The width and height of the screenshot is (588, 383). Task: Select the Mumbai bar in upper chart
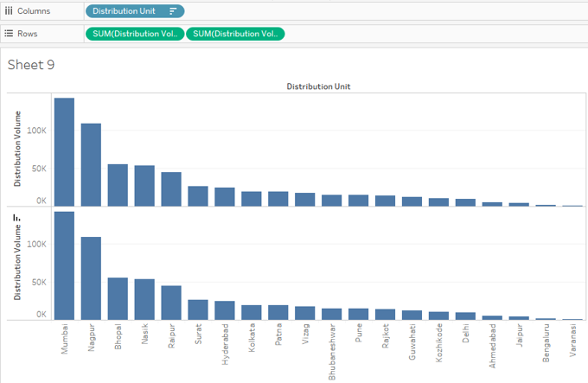[64, 152]
